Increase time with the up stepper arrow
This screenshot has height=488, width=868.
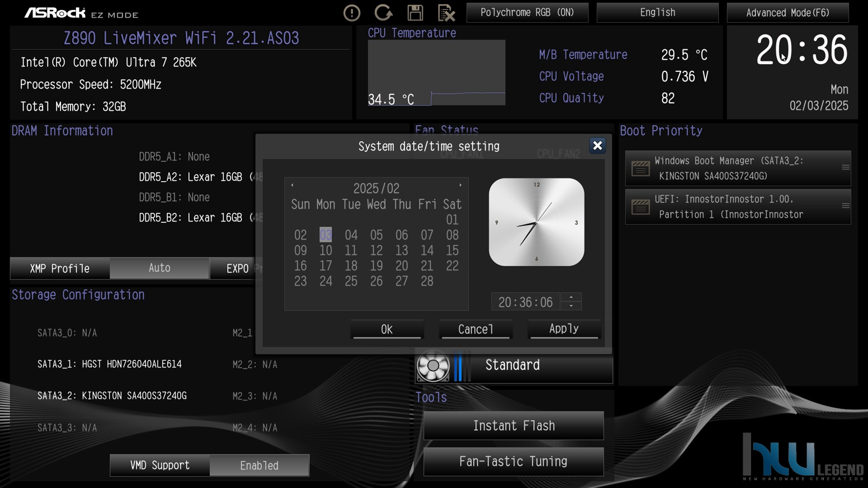(x=571, y=297)
